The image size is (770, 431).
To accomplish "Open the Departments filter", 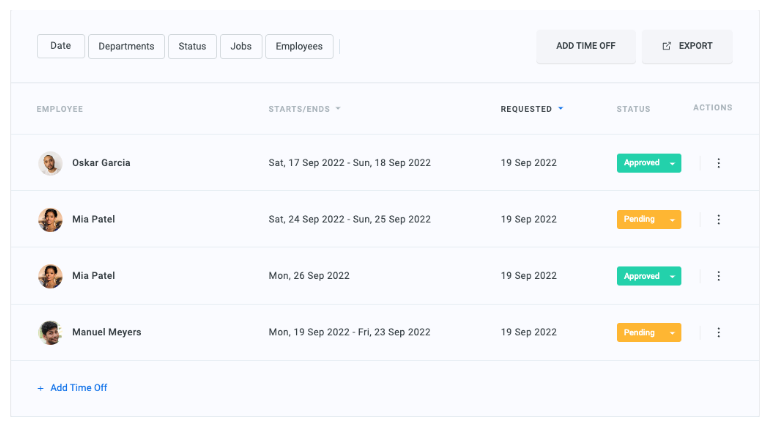I will (126, 46).
